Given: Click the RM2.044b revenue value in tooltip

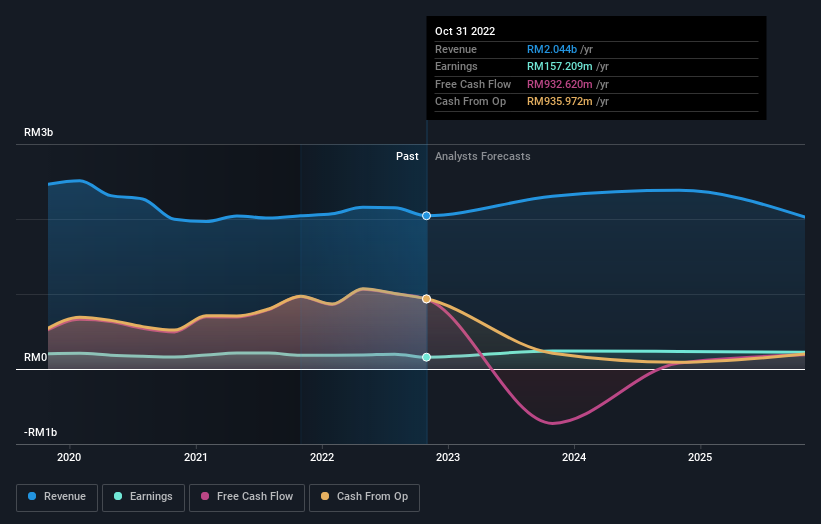Looking at the screenshot, I should point(552,49).
